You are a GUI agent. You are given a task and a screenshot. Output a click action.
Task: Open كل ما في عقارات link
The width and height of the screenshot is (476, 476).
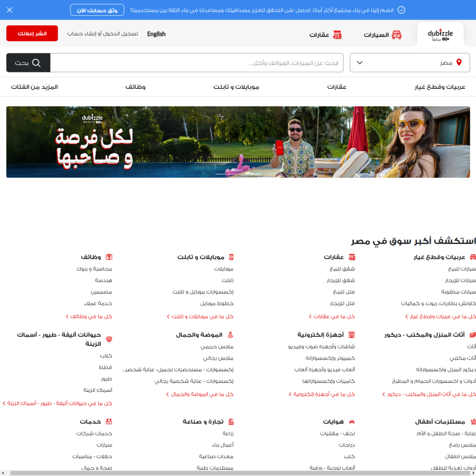[332, 317]
